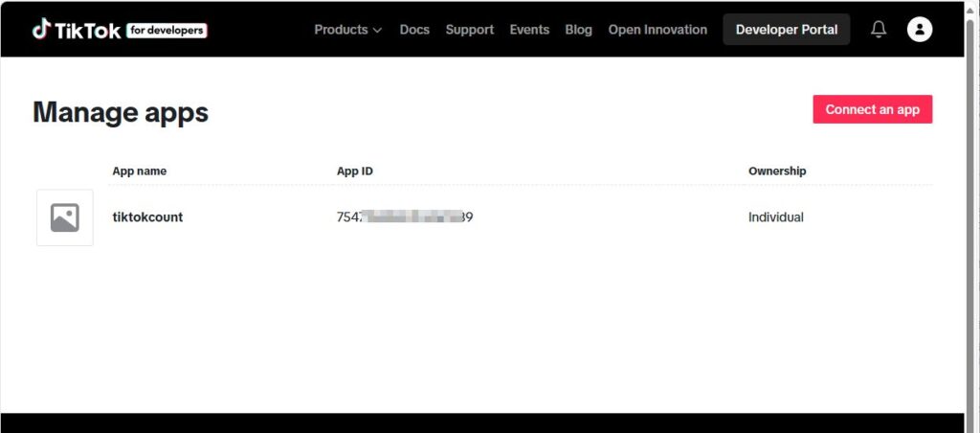Open the user profile avatar menu
Image resolution: width=980 pixels, height=433 pixels.
919,30
